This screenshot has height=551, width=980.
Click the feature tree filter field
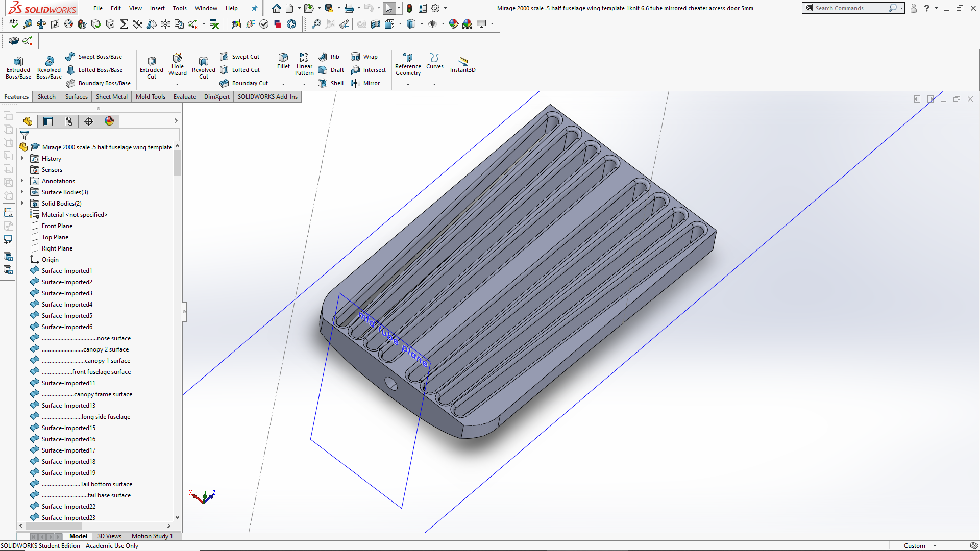(x=99, y=135)
